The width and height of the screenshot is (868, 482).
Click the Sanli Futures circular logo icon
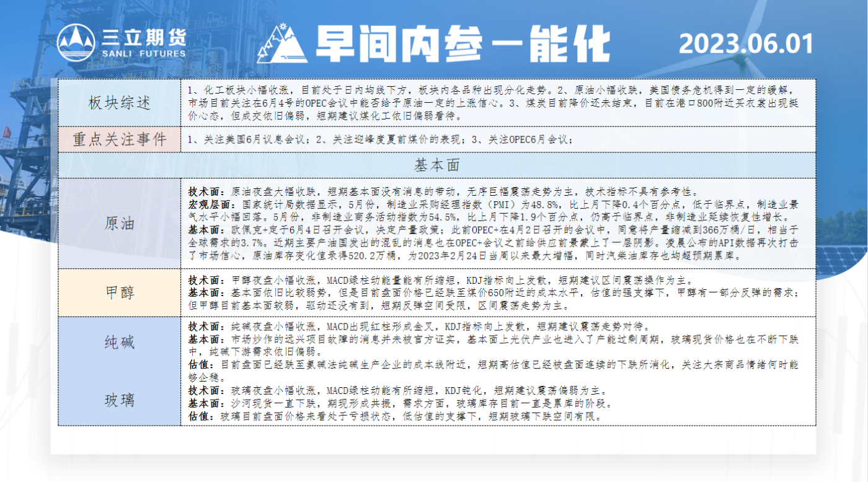(x=76, y=43)
